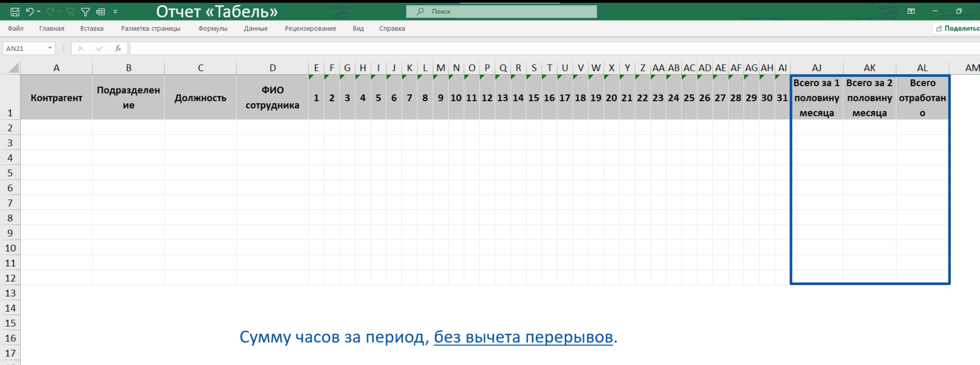
Task: Select the column AJ header
Action: coord(816,68)
